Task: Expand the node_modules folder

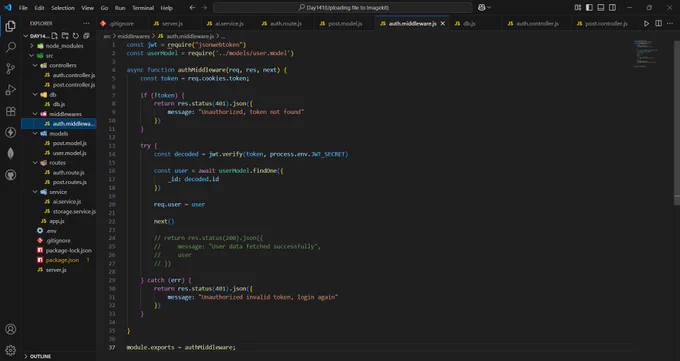Action: tap(32, 46)
